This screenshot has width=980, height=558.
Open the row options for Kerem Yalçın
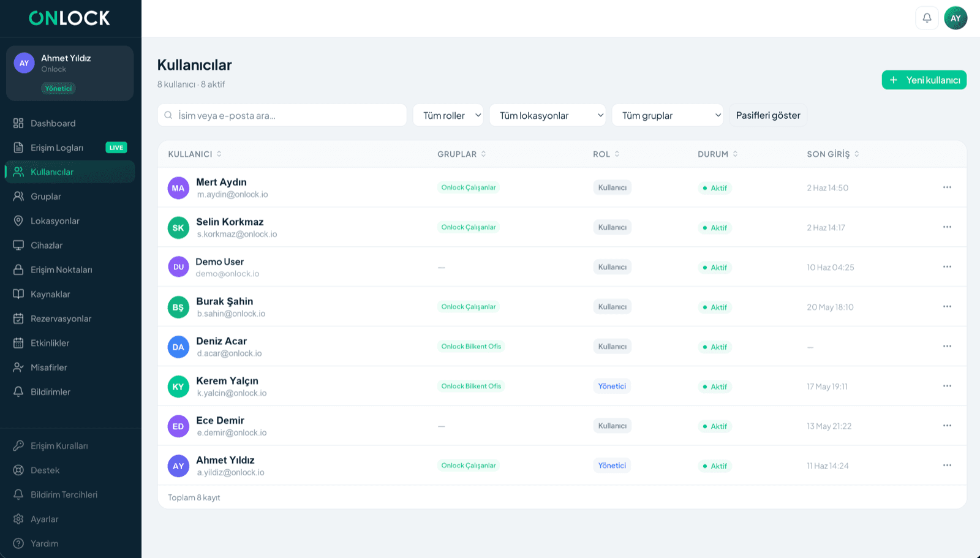(947, 386)
